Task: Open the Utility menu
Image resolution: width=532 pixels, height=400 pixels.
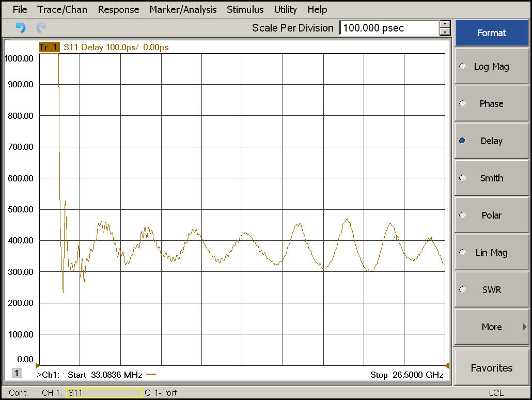Action: pyautogui.click(x=285, y=9)
